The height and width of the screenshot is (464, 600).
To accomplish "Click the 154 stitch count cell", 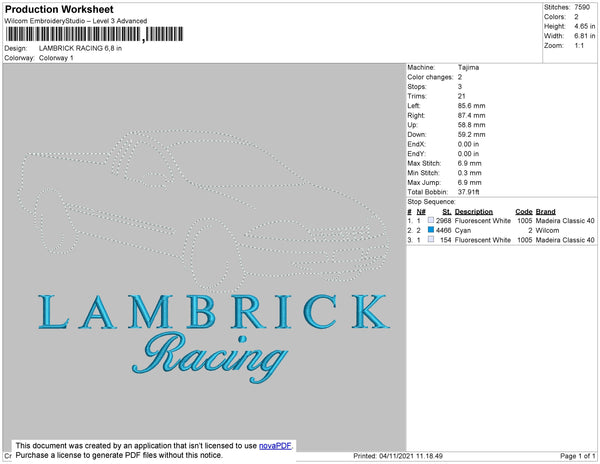I will pos(446,240).
